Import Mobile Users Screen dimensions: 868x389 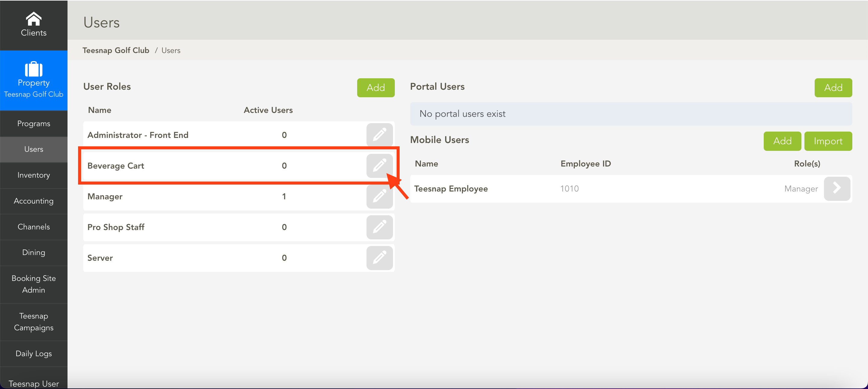[828, 141]
